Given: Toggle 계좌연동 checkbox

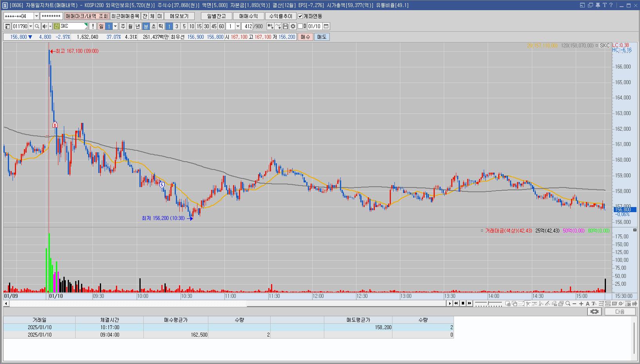Looking at the screenshot, I should click(300, 16).
